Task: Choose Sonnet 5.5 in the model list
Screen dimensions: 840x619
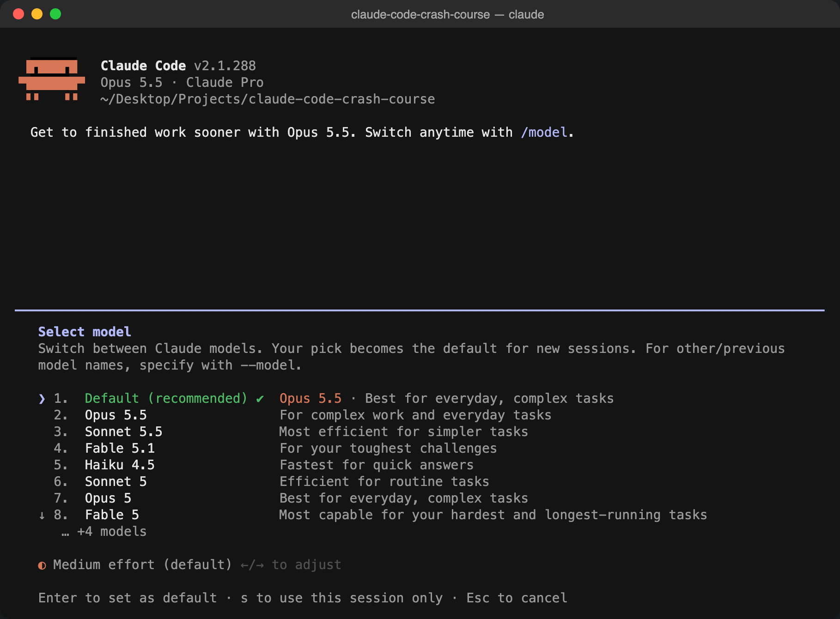Action: (x=124, y=431)
